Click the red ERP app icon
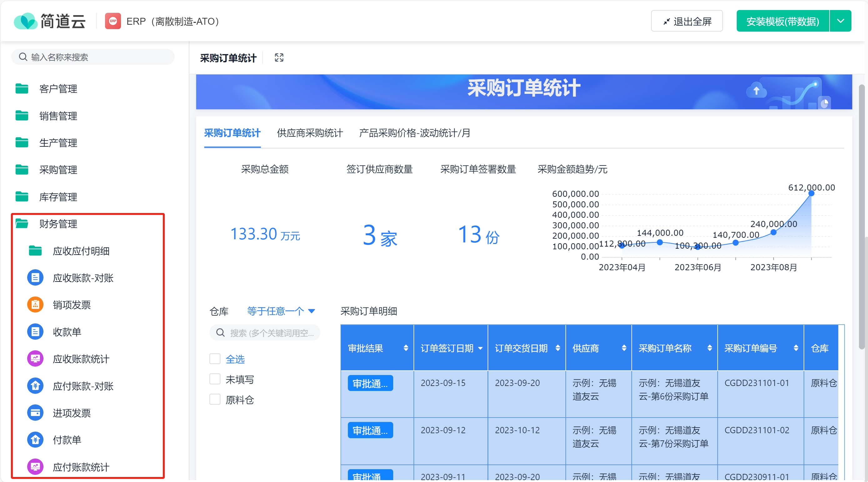The width and height of the screenshot is (868, 482). [113, 21]
